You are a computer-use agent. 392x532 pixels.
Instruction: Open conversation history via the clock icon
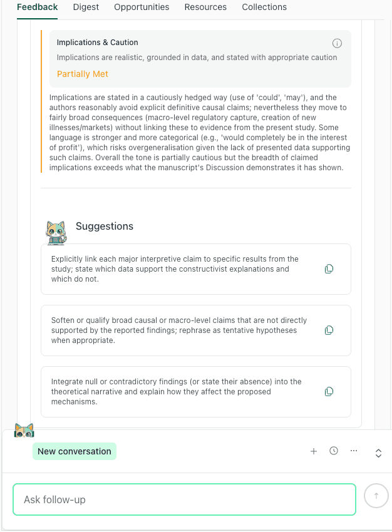pyautogui.click(x=334, y=451)
